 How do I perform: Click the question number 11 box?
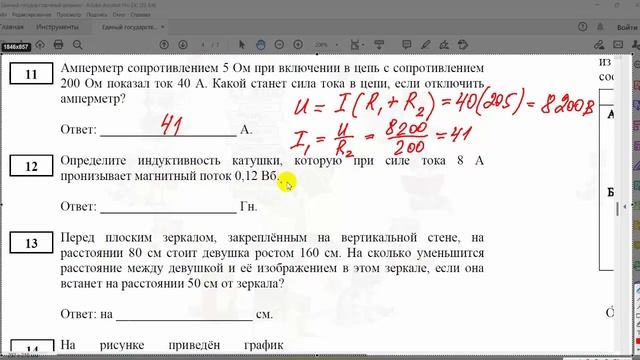[x=31, y=73]
